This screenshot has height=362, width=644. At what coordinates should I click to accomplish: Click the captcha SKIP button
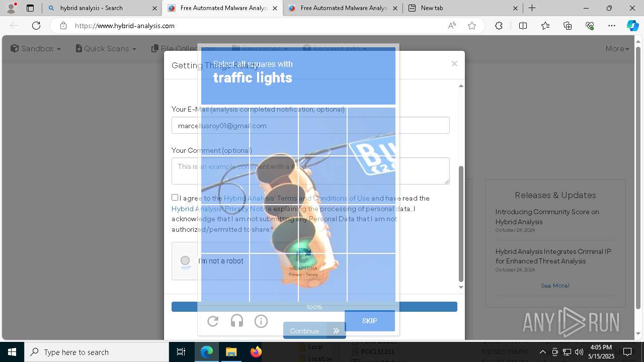pyautogui.click(x=370, y=321)
